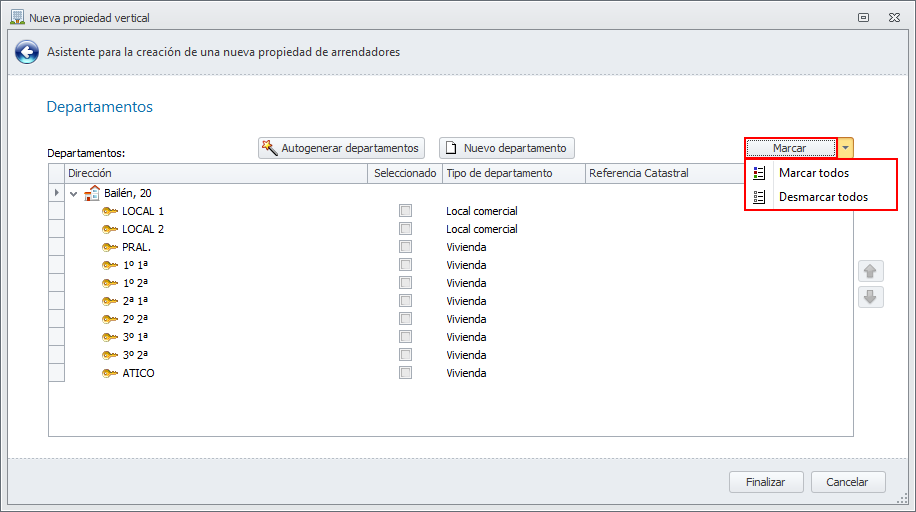Choose Marcar todos from the menu
916x512 pixels.
[x=814, y=173]
